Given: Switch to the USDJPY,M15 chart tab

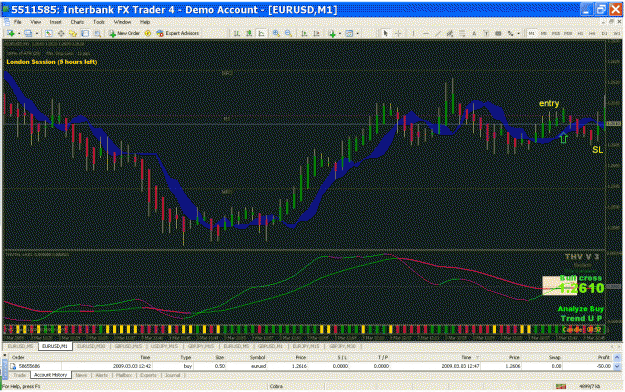Looking at the screenshot, I should 164,346.
